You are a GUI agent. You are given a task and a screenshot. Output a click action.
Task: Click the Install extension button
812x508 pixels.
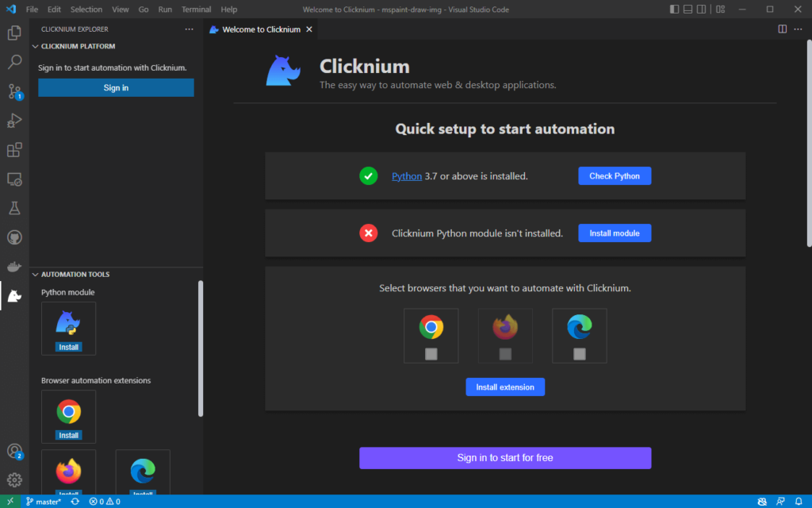coord(505,387)
